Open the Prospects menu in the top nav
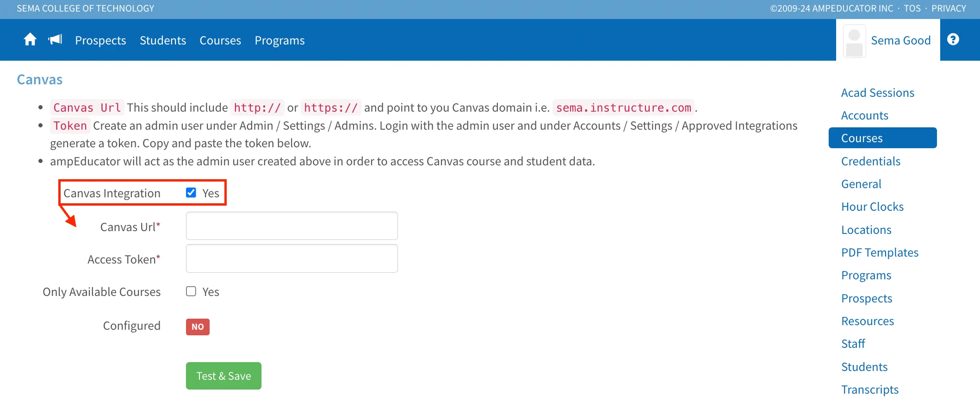 100,40
